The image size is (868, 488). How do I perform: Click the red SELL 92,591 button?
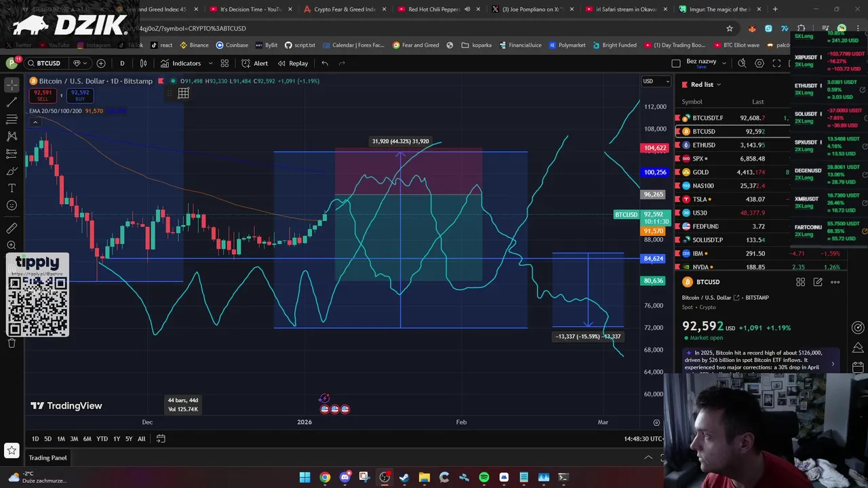coord(43,95)
